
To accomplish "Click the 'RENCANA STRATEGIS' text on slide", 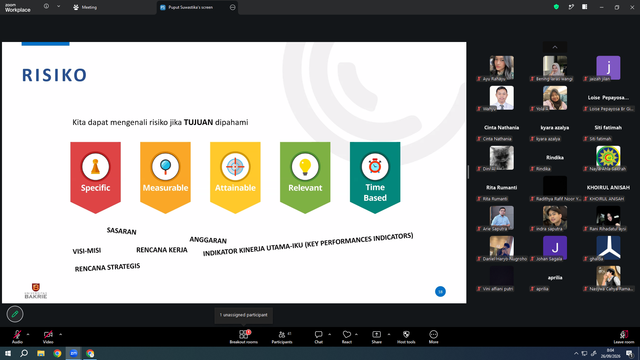I will coord(107,267).
